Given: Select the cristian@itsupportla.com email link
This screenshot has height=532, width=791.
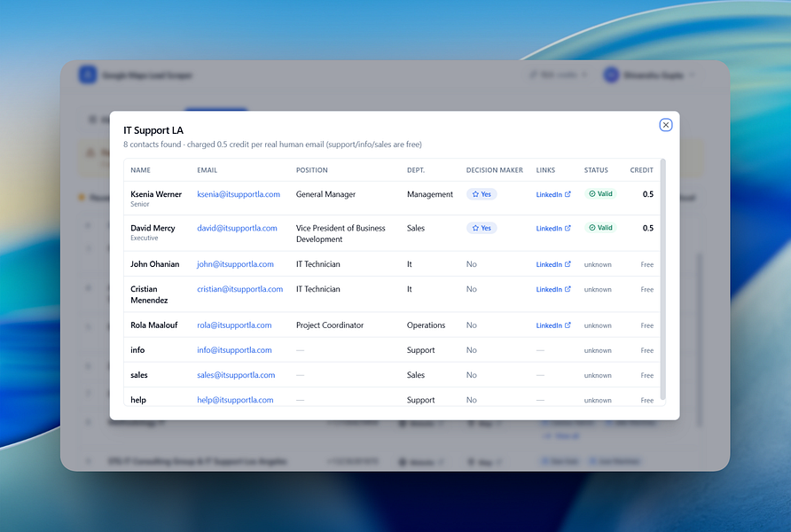Looking at the screenshot, I should [x=239, y=289].
